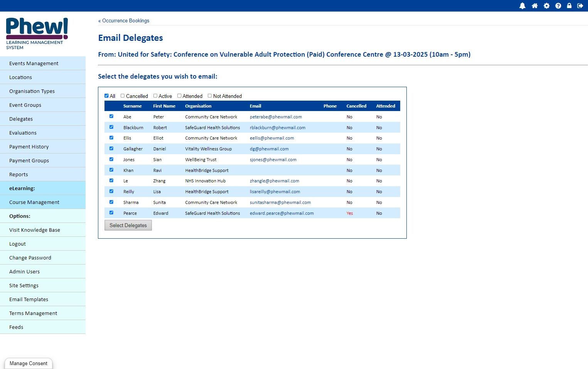The image size is (588, 369).
Task: Tick the Cancelled filter checkbox
Action: point(123,96)
